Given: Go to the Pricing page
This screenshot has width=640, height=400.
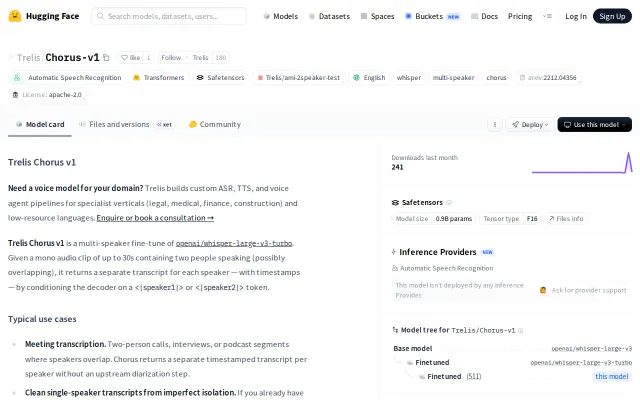Looking at the screenshot, I should pyautogui.click(x=520, y=16).
